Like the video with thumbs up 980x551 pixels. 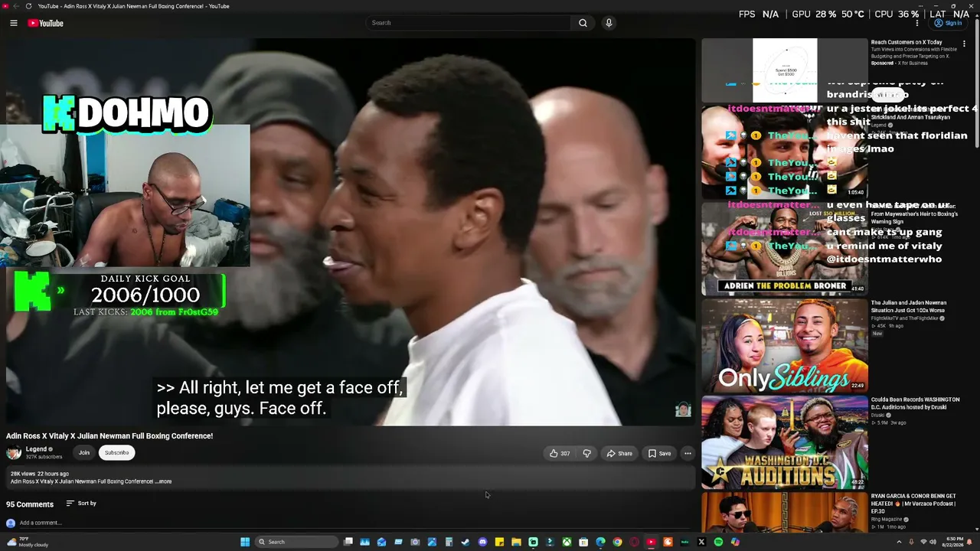(560, 454)
